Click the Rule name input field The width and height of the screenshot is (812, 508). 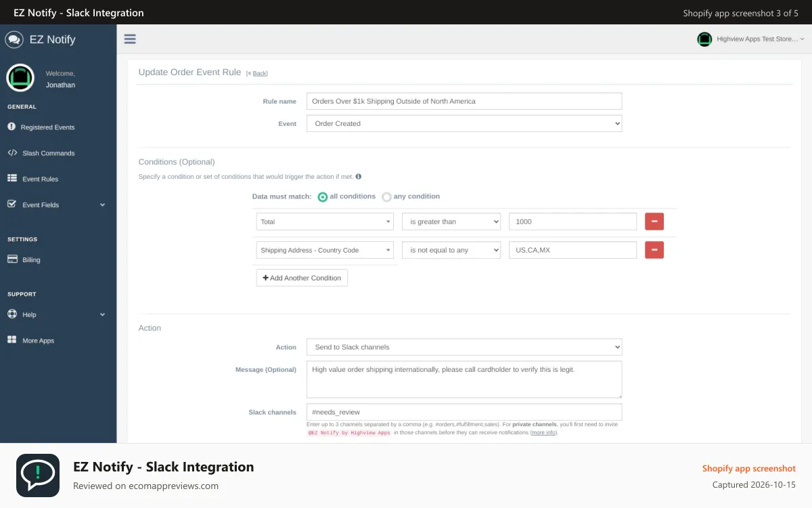pyautogui.click(x=464, y=101)
